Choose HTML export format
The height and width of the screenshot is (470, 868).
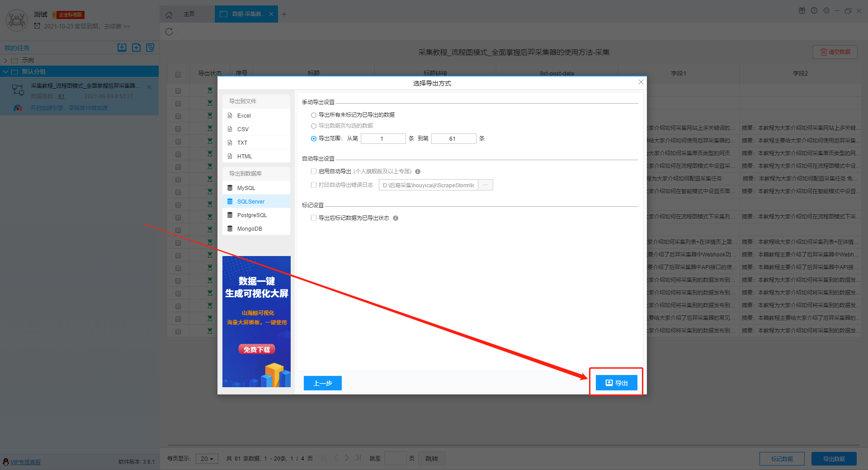point(256,156)
